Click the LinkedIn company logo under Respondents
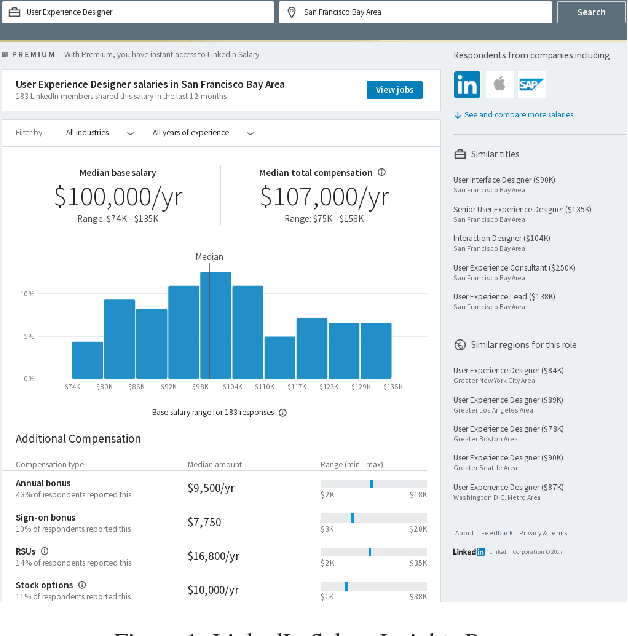628x636 pixels. point(466,85)
